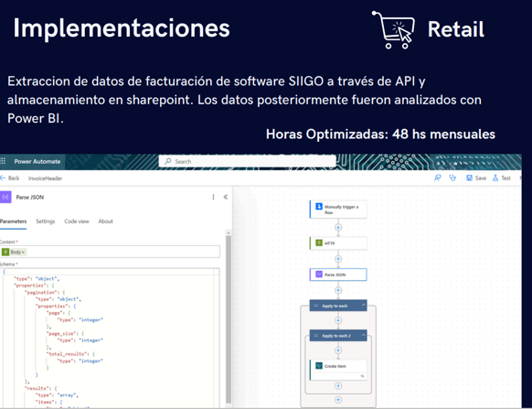Open the Power Automate app launcher grid
Viewport: 532px width, 409px height.
point(3,161)
